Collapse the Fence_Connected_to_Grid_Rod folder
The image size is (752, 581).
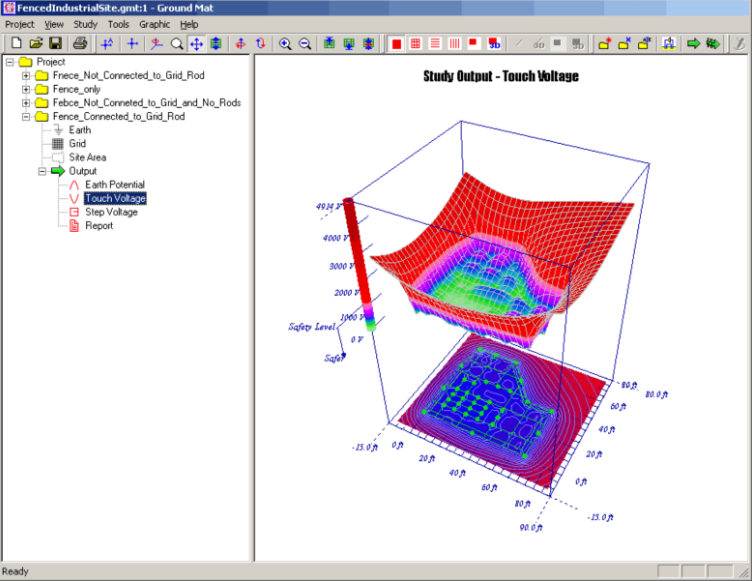pos(26,116)
